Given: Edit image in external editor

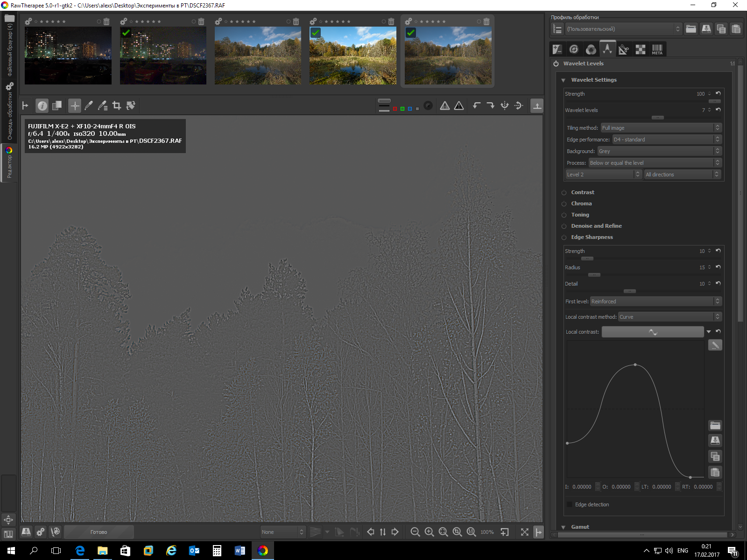Looking at the screenshot, I should point(55,532).
